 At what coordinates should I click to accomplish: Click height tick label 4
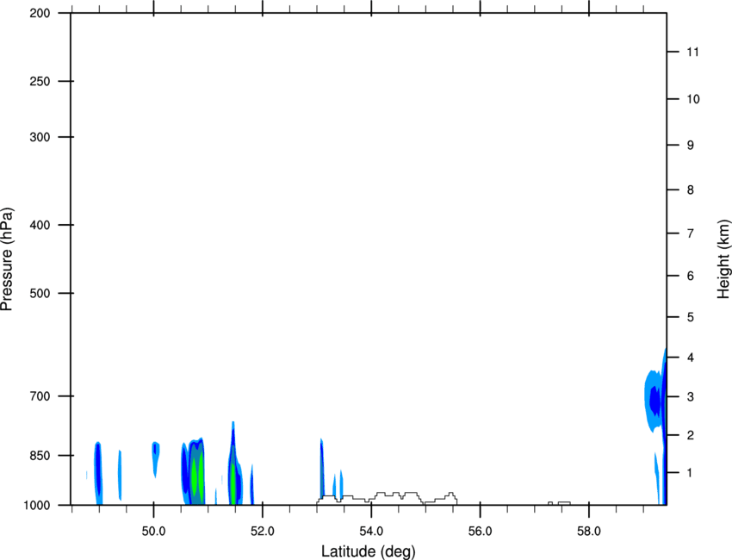tap(690, 358)
